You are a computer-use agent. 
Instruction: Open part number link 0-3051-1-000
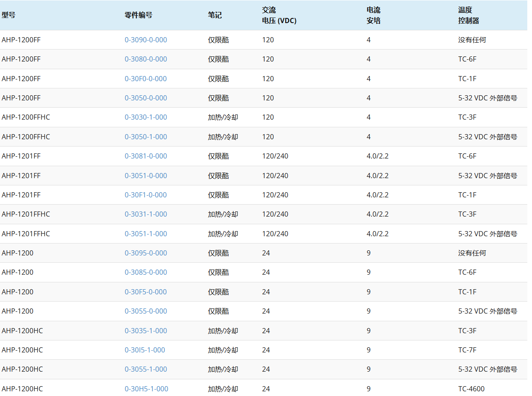(x=146, y=234)
